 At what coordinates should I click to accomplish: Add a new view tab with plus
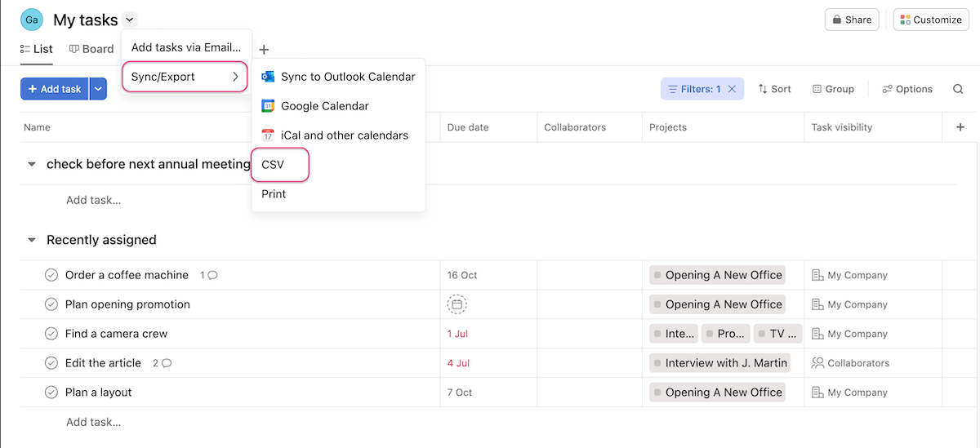tap(264, 50)
